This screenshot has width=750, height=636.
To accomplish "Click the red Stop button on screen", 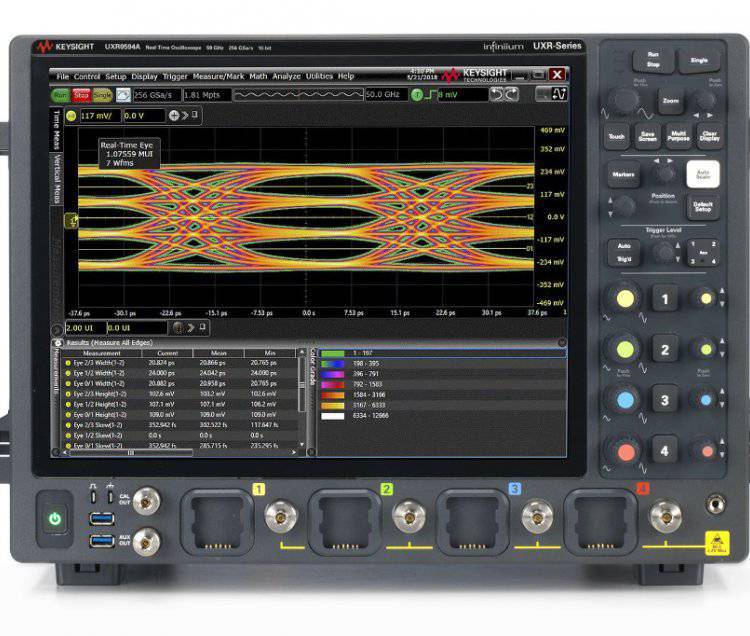I will point(81,95).
